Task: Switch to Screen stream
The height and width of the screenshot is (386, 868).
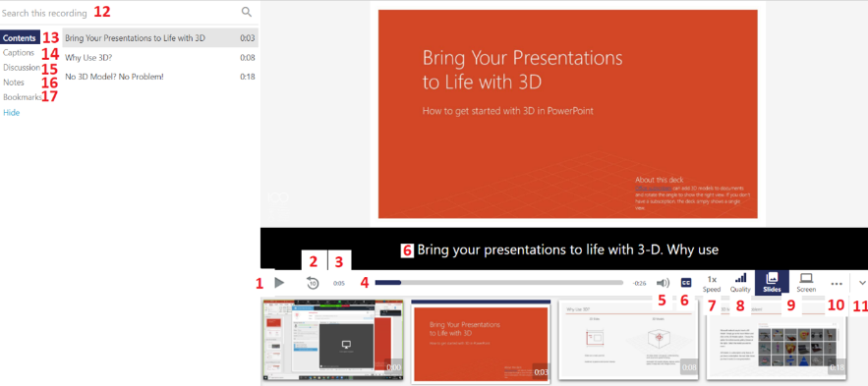Action: (806, 283)
